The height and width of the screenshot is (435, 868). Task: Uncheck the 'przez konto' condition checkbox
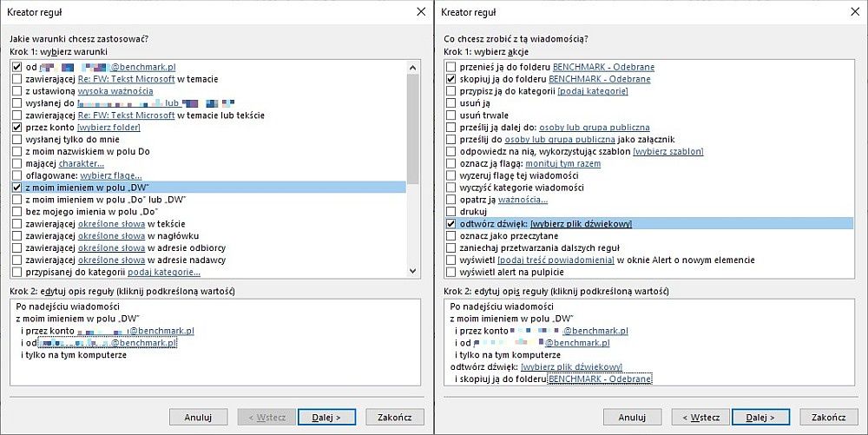(x=16, y=128)
